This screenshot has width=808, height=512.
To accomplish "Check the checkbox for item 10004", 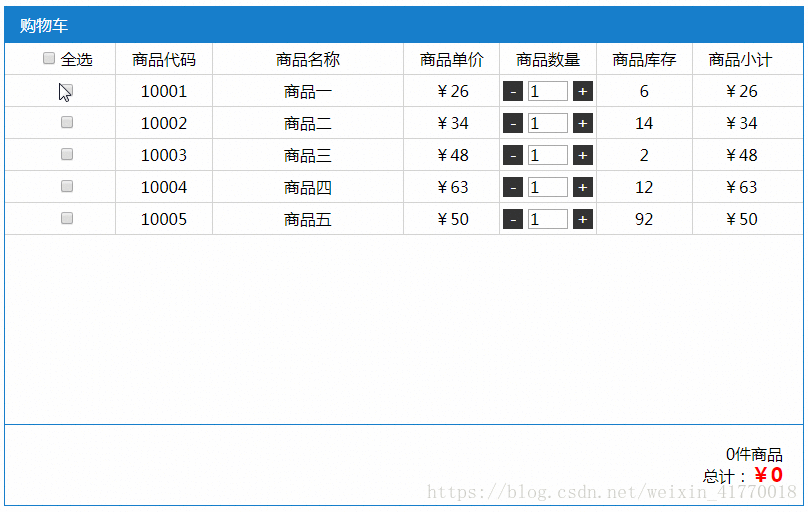I will [x=66, y=186].
